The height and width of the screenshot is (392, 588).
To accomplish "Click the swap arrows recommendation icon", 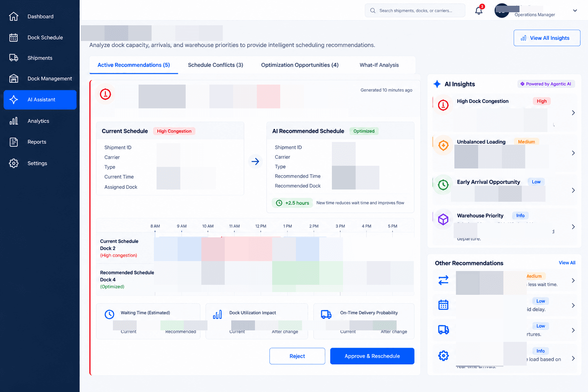I will (x=443, y=280).
